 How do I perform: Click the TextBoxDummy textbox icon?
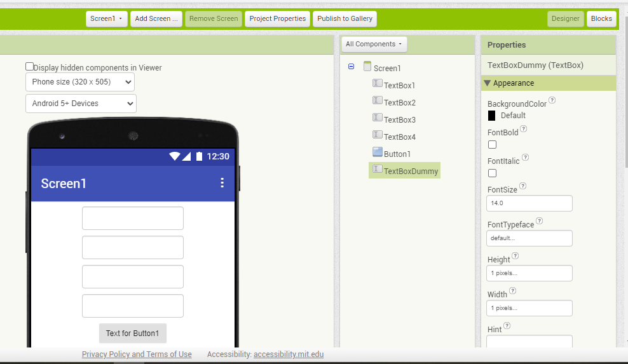click(378, 169)
